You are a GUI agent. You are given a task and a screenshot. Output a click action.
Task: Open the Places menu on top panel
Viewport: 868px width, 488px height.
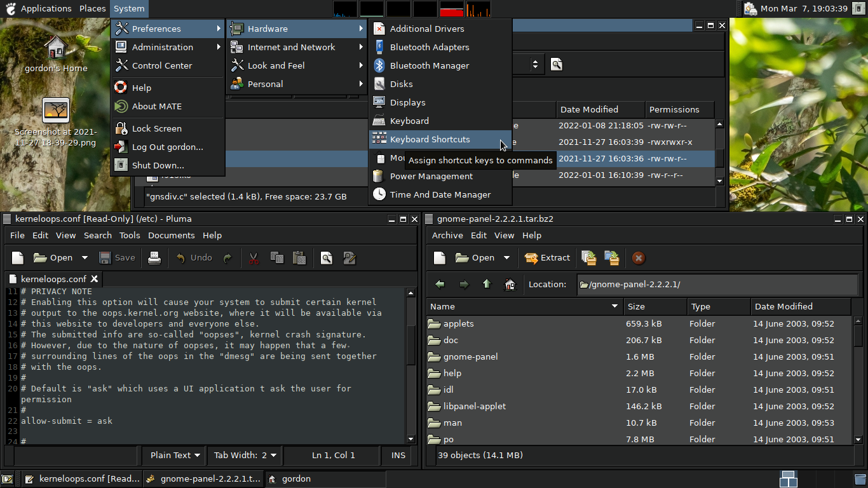[92, 9]
